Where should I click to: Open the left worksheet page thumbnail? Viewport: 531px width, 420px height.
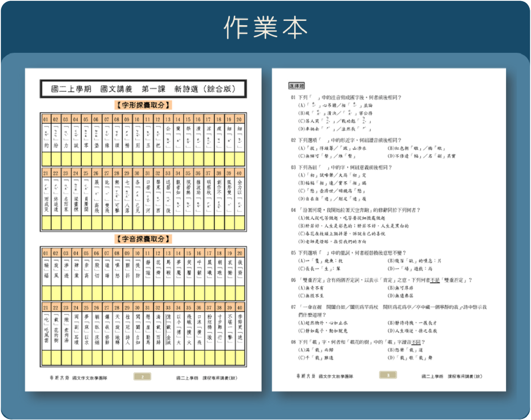143,230
